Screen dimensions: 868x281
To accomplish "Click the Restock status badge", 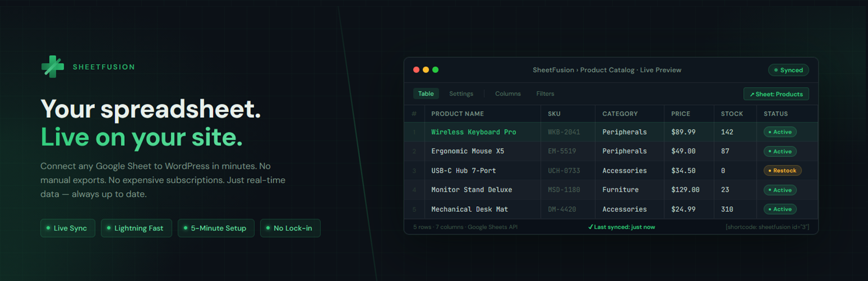I will tap(783, 170).
